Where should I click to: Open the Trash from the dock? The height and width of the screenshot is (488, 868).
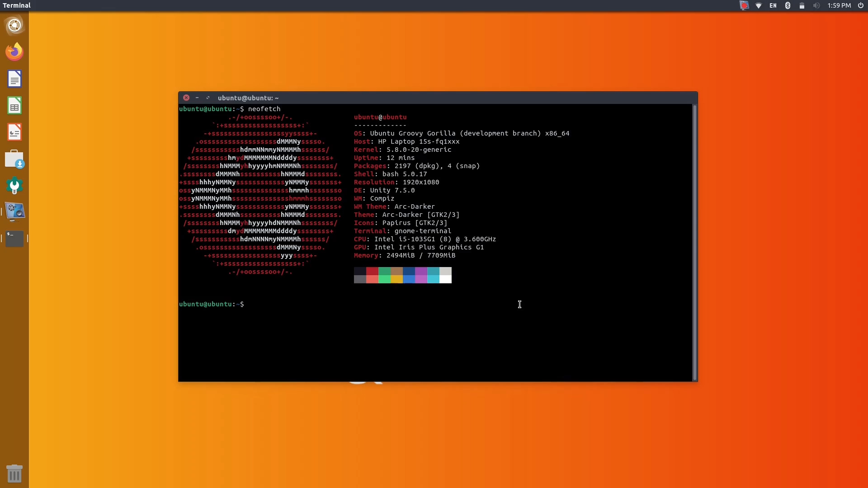(14, 474)
